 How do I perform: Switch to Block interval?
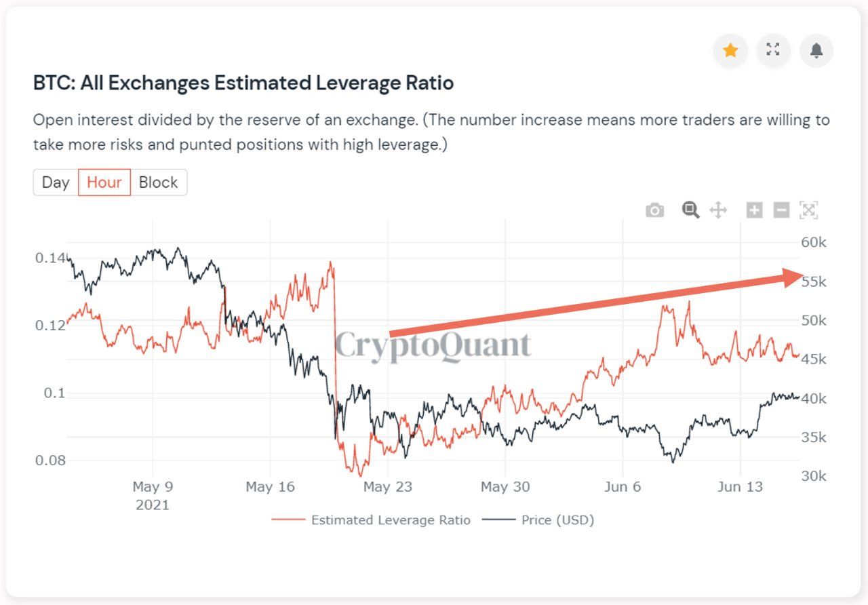coord(158,182)
